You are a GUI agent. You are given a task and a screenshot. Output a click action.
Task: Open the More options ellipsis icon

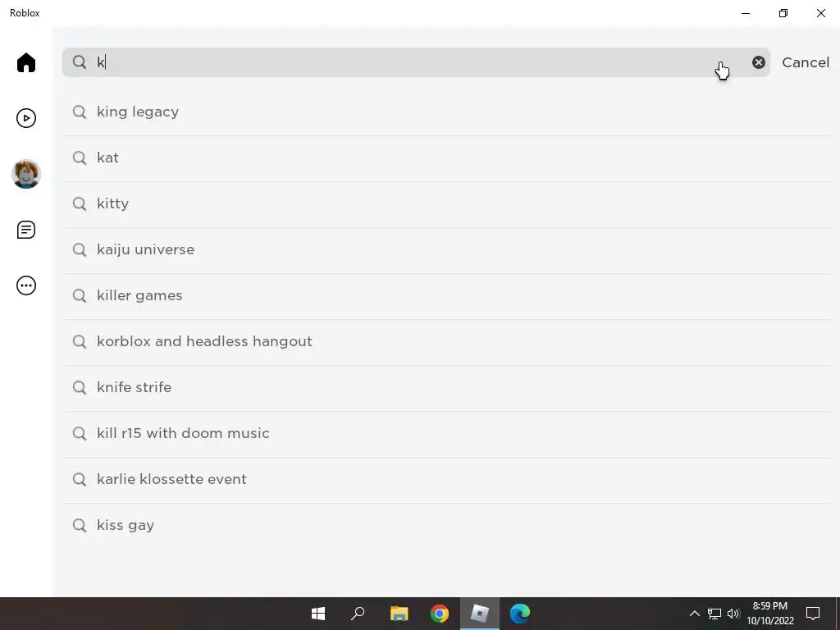pyautogui.click(x=25, y=285)
